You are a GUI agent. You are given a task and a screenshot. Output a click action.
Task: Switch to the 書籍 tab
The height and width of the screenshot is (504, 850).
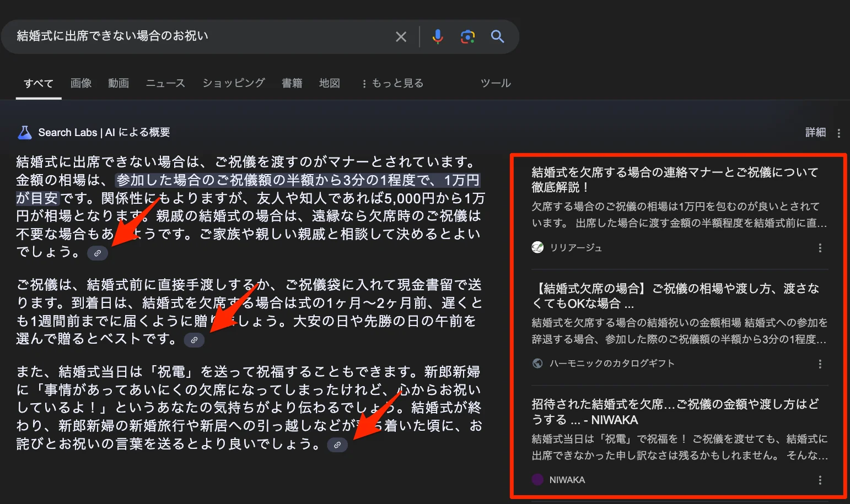[x=292, y=83]
